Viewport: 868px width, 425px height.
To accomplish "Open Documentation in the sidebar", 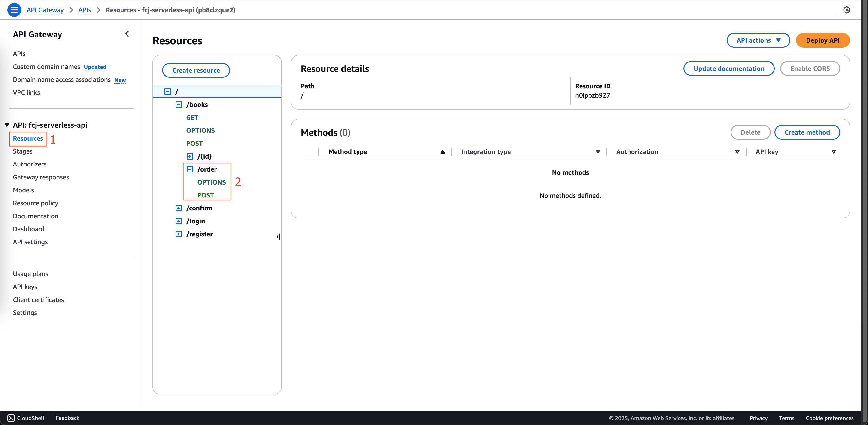I will coord(35,216).
